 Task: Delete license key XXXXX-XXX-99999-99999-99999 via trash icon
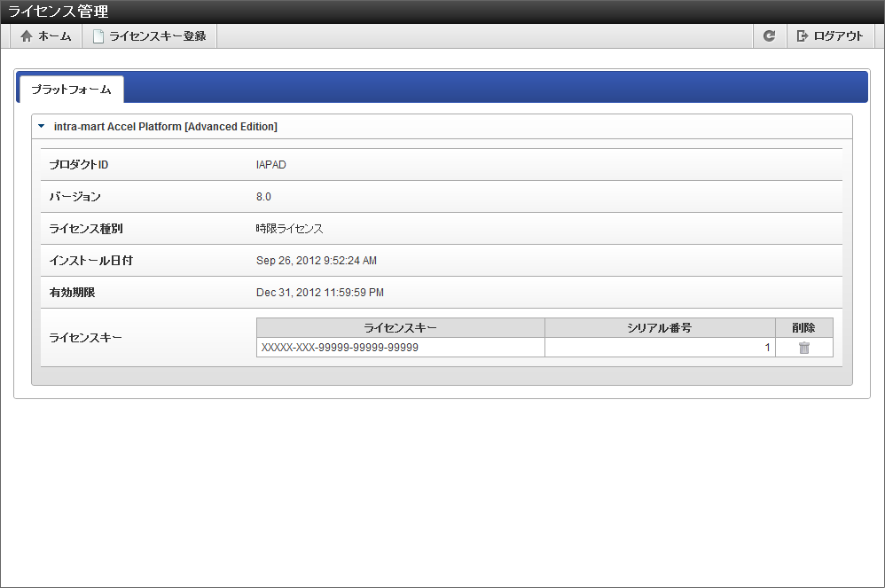[x=804, y=348]
